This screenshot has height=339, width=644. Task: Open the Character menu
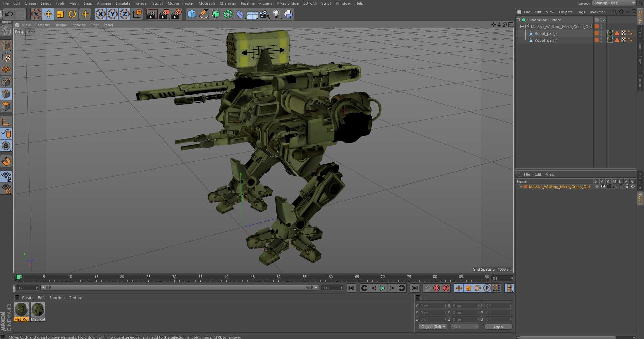(228, 3)
